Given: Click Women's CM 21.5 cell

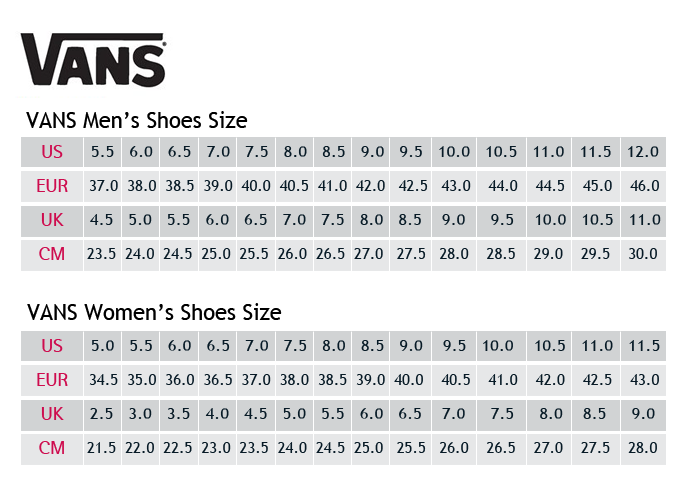Looking at the screenshot, I should (102, 448).
